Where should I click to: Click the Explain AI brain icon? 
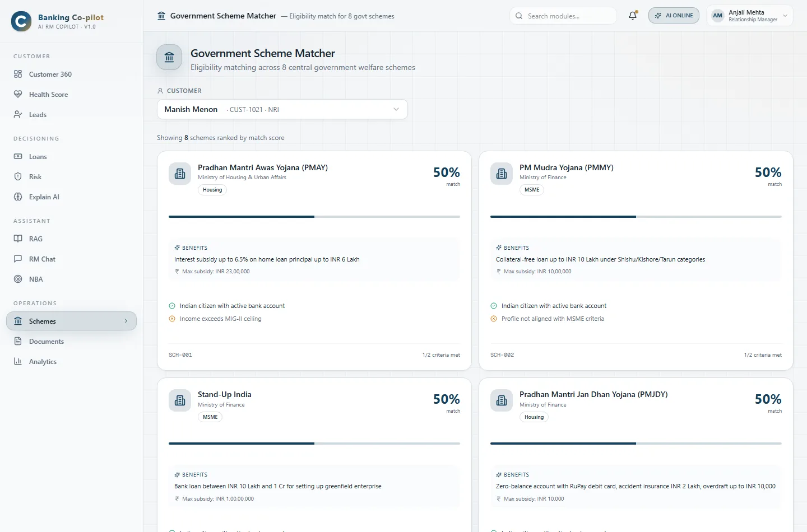point(18,197)
